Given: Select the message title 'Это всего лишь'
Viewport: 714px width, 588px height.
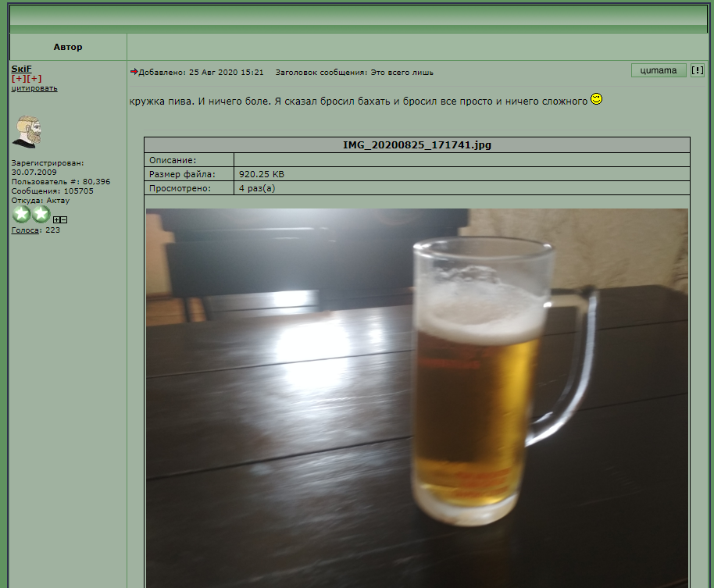Looking at the screenshot, I should pyautogui.click(x=402, y=73).
